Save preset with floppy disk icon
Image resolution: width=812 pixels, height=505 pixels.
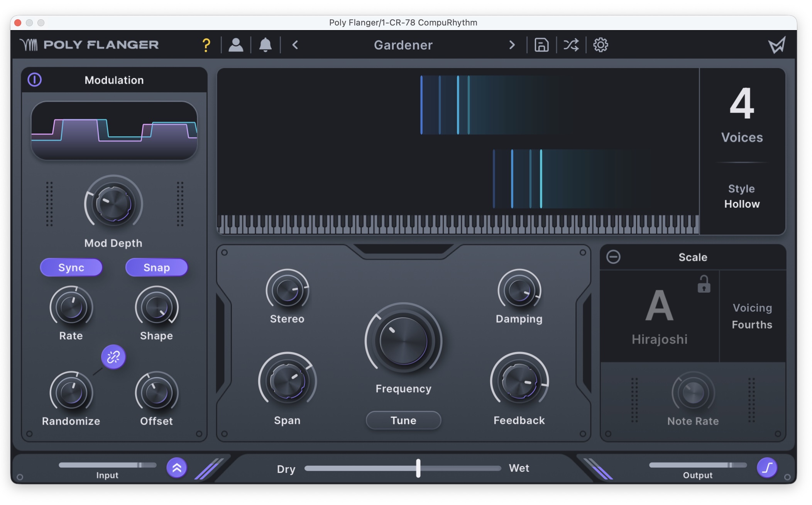click(x=541, y=45)
